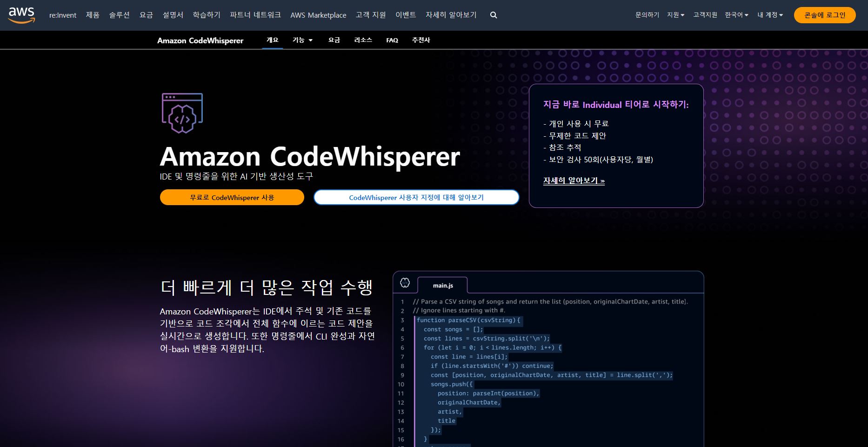
Task: Follow the 자세히 알아보기 » link
Action: coord(574,180)
